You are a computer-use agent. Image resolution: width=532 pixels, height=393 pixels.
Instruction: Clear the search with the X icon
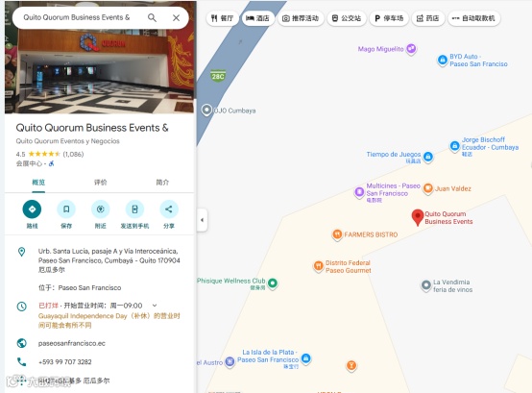(x=176, y=17)
